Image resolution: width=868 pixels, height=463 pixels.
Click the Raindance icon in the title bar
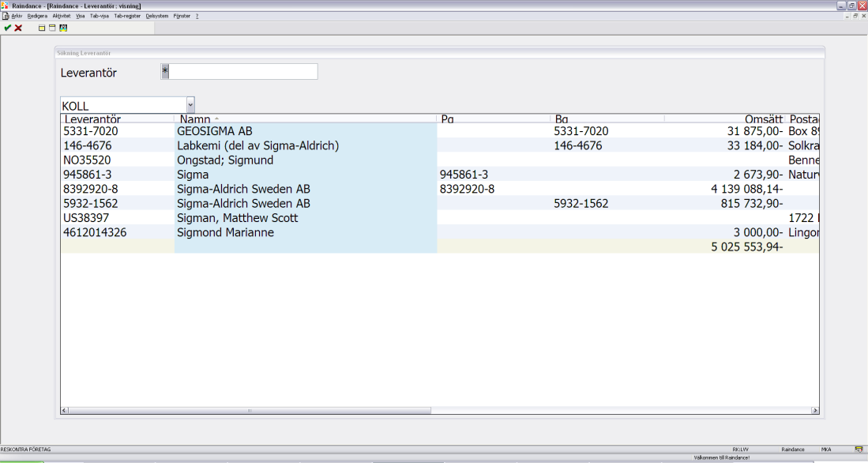tap(5, 6)
